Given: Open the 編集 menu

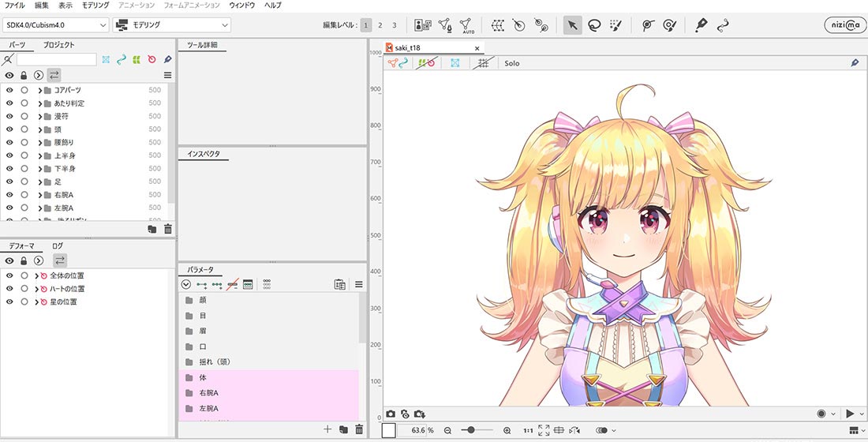Looking at the screenshot, I should click(42, 5).
